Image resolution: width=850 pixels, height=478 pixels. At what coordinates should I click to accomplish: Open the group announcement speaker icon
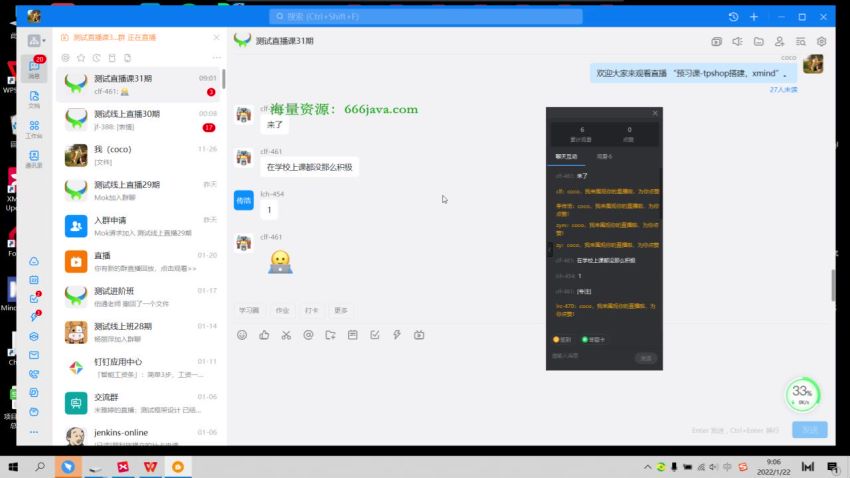tap(737, 42)
